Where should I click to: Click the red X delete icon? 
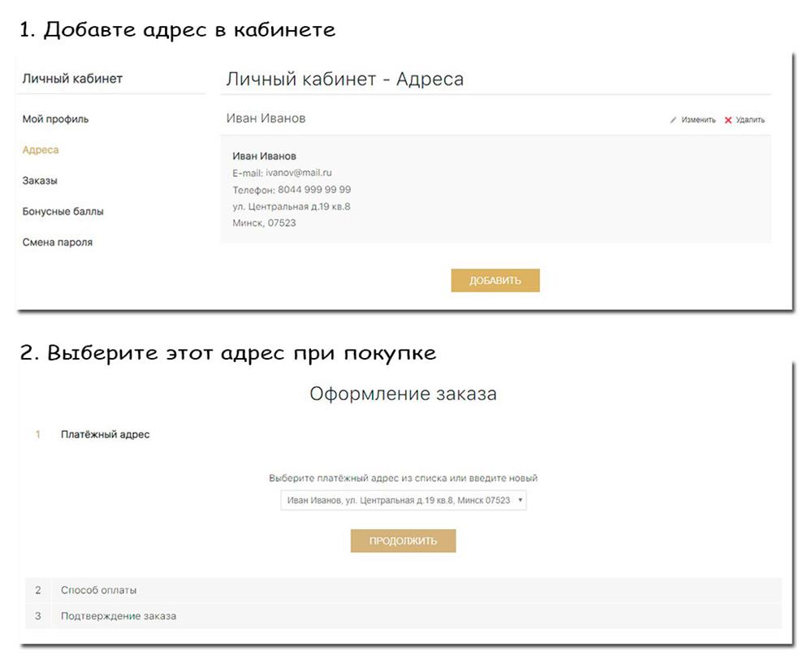(x=728, y=120)
